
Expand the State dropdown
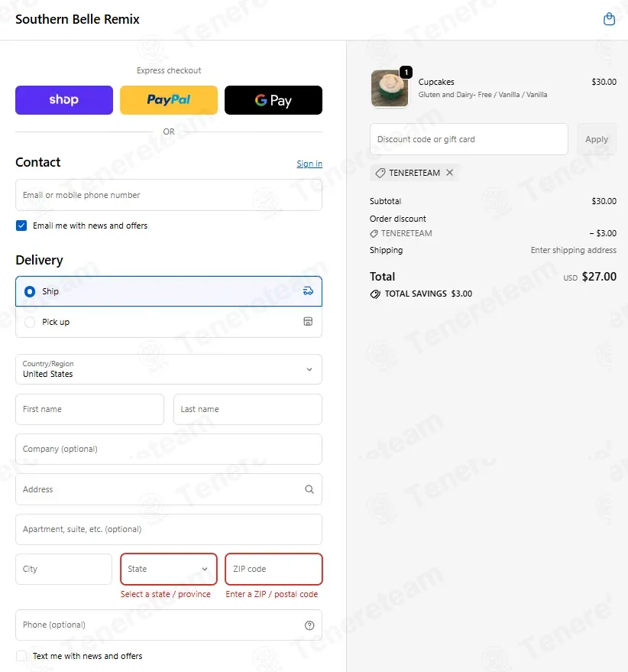pyautogui.click(x=169, y=569)
